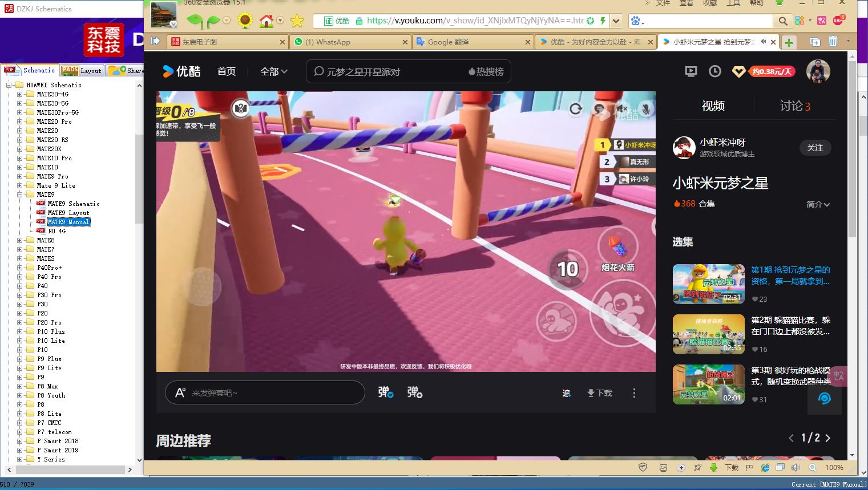
Task: Play episode 1 thumbnail 02:31
Action: point(709,284)
